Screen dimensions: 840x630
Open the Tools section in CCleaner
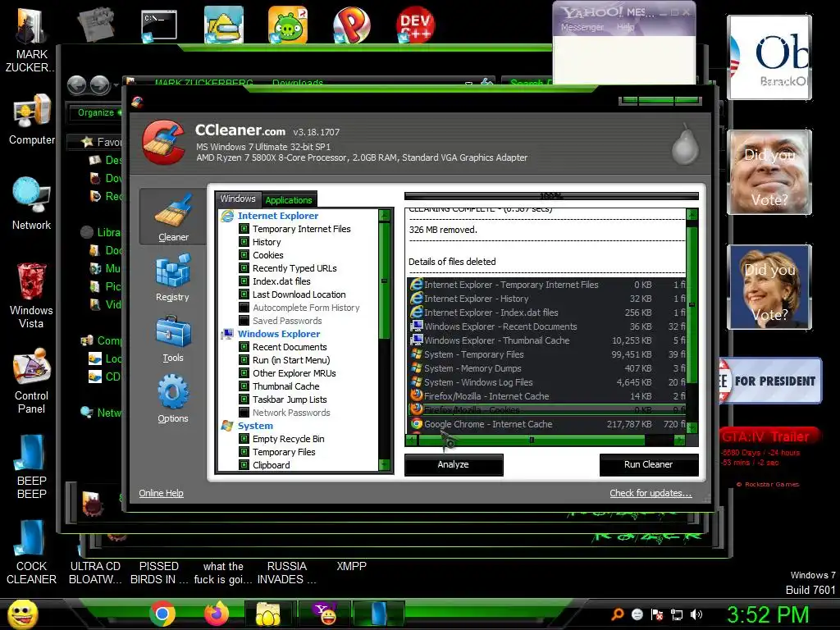click(x=172, y=339)
